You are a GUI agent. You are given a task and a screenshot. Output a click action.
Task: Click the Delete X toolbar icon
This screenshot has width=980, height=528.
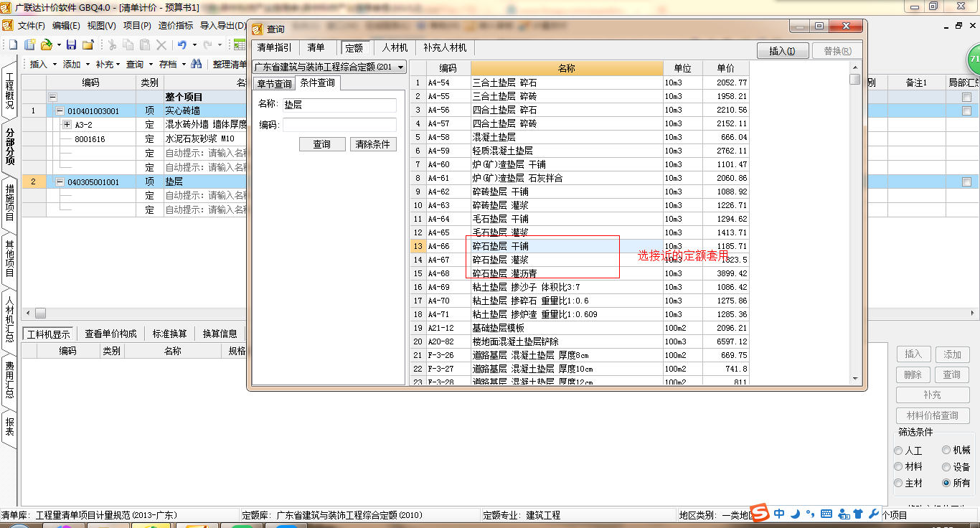tap(161, 44)
